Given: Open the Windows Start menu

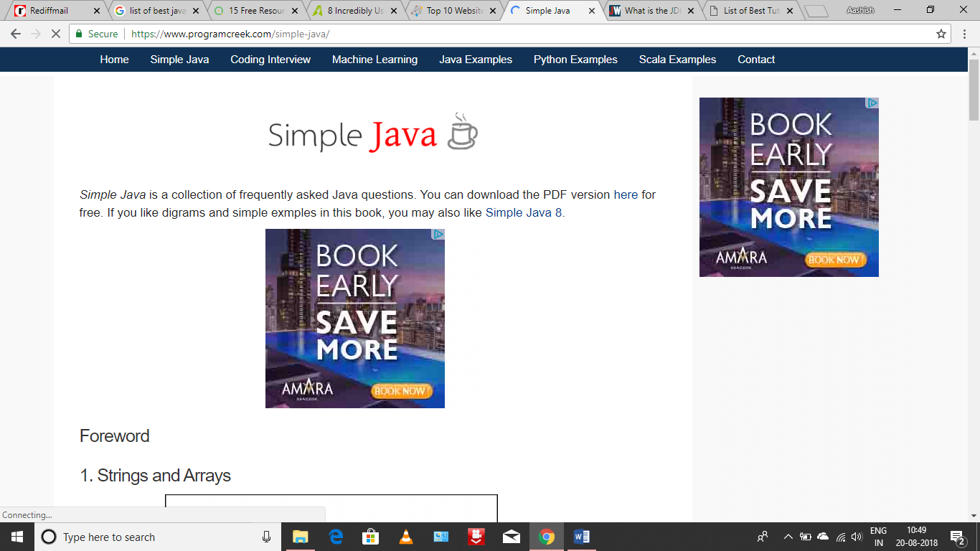Looking at the screenshot, I should tap(17, 537).
